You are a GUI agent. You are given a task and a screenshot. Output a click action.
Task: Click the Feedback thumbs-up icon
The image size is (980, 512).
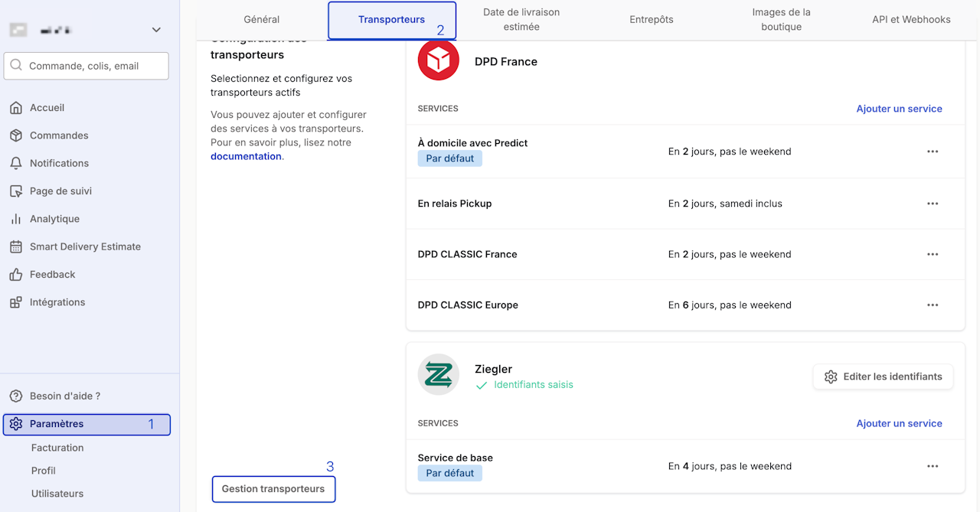point(16,274)
